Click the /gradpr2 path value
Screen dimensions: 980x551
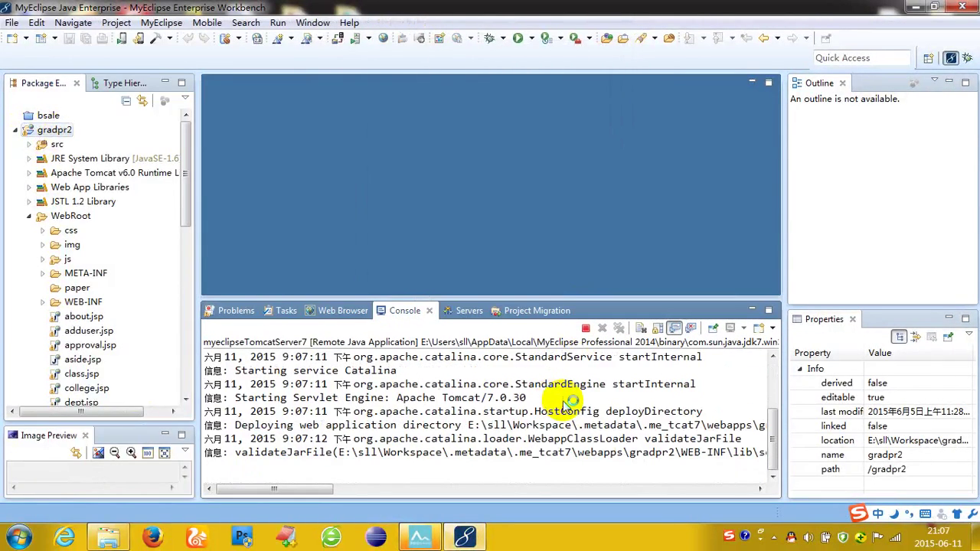pos(886,469)
